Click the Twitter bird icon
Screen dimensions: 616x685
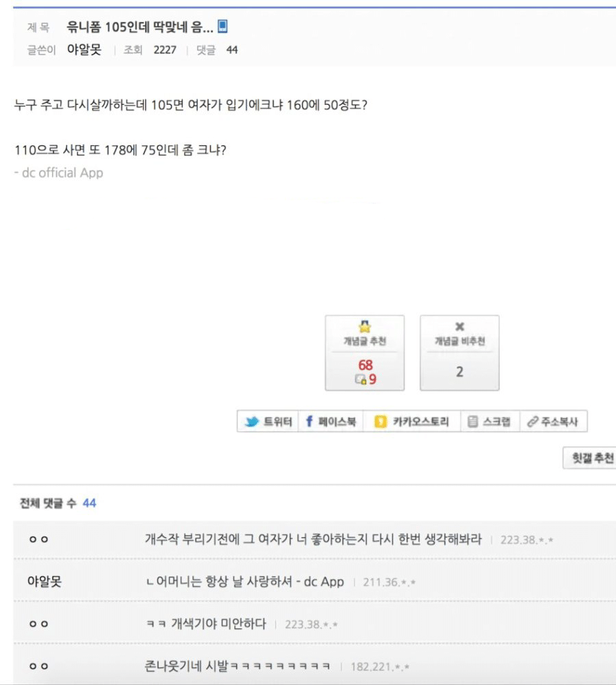252,421
